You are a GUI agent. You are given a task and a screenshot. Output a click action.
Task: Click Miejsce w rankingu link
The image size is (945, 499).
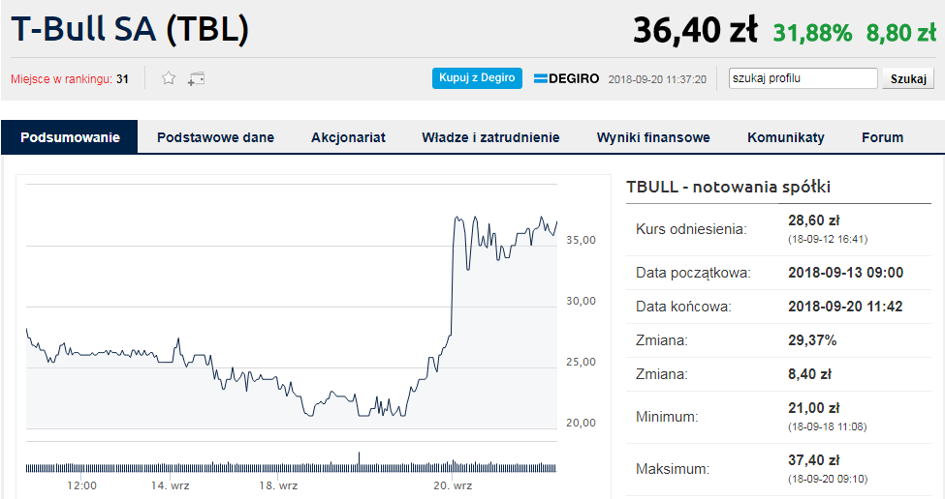69,79
